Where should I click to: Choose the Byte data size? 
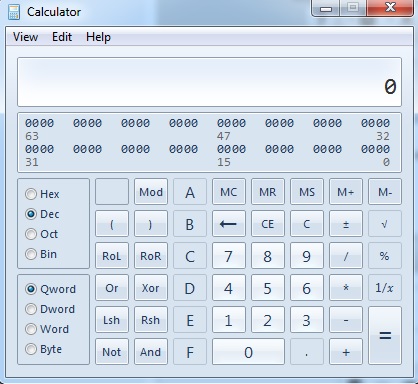(x=44, y=349)
